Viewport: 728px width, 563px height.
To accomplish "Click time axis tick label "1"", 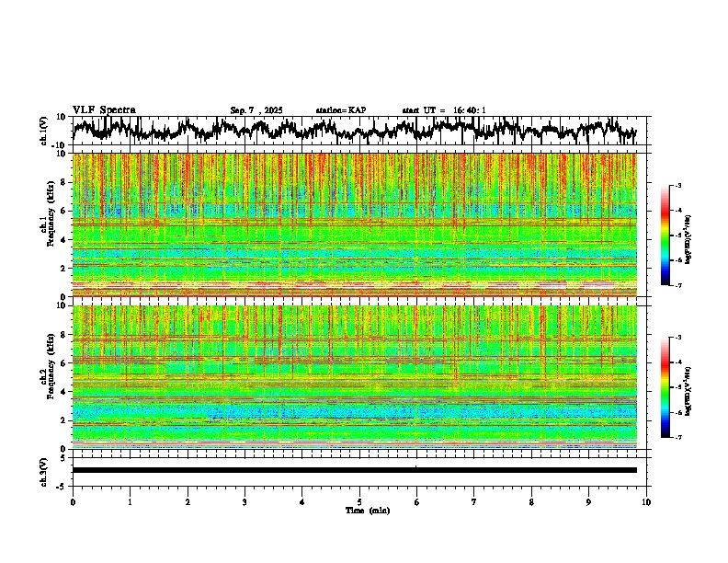I will [130, 502].
